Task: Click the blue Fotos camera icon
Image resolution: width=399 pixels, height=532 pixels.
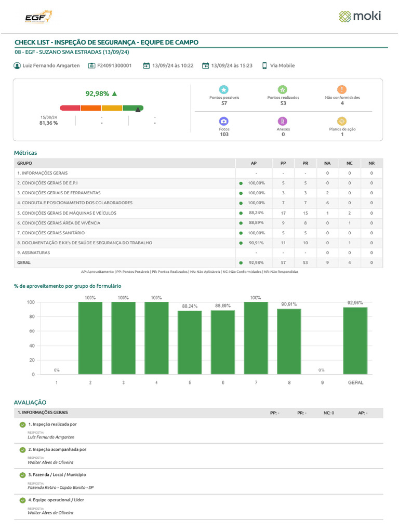Action: point(223,121)
